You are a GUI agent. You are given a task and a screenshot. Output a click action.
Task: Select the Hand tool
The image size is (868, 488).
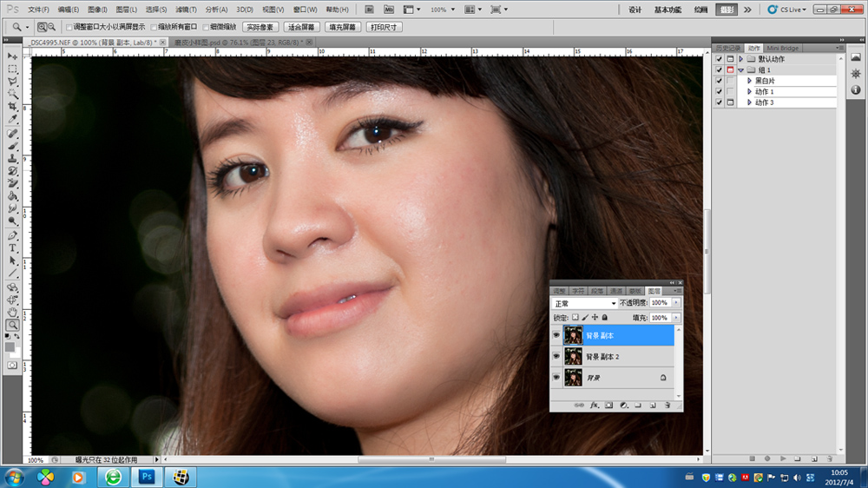[x=13, y=312]
